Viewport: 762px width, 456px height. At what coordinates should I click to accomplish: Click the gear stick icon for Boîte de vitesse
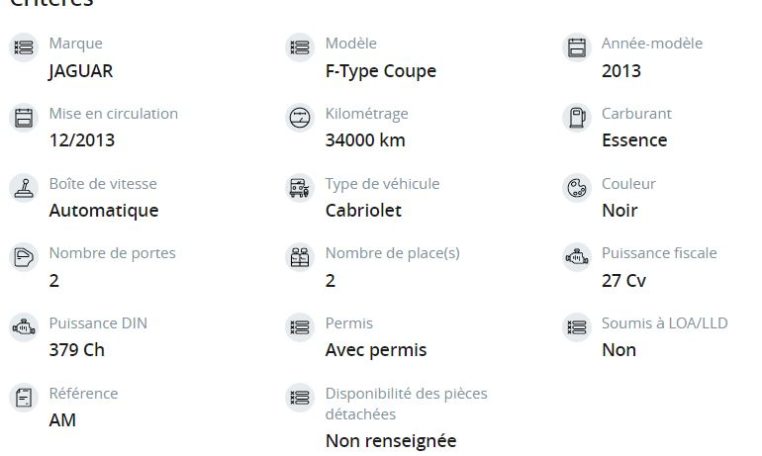24,188
